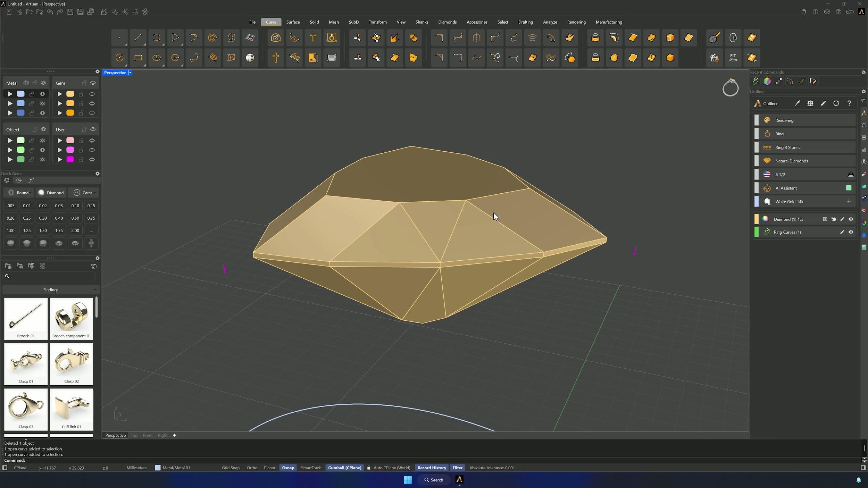Click the Diamond gem type button

click(51, 193)
